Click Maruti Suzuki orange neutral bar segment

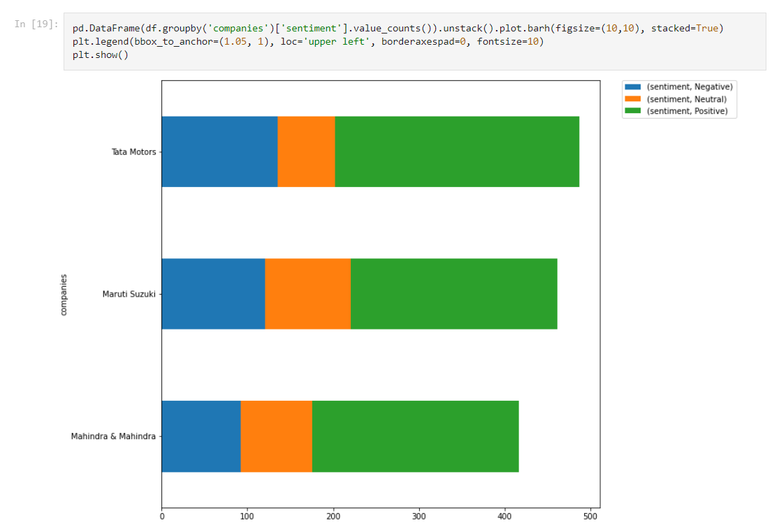click(x=307, y=294)
